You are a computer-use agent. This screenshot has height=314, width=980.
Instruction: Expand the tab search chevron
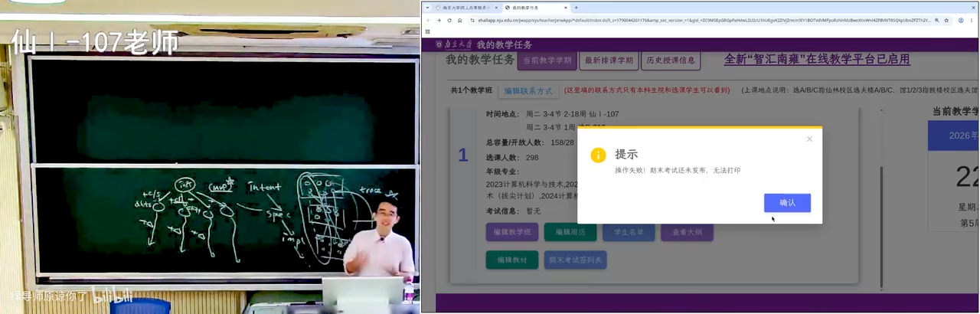coord(427,8)
